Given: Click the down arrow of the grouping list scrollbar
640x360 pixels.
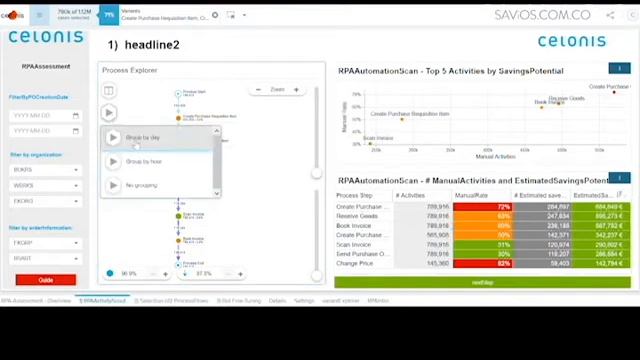Looking at the screenshot, I should [x=217, y=193].
